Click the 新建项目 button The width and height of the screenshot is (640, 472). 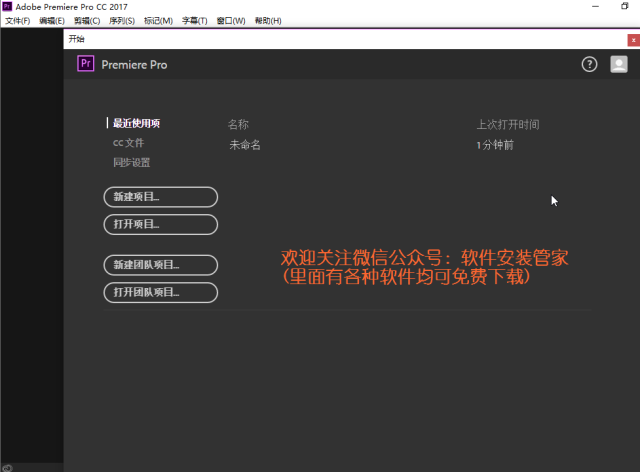(x=160, y=197)
